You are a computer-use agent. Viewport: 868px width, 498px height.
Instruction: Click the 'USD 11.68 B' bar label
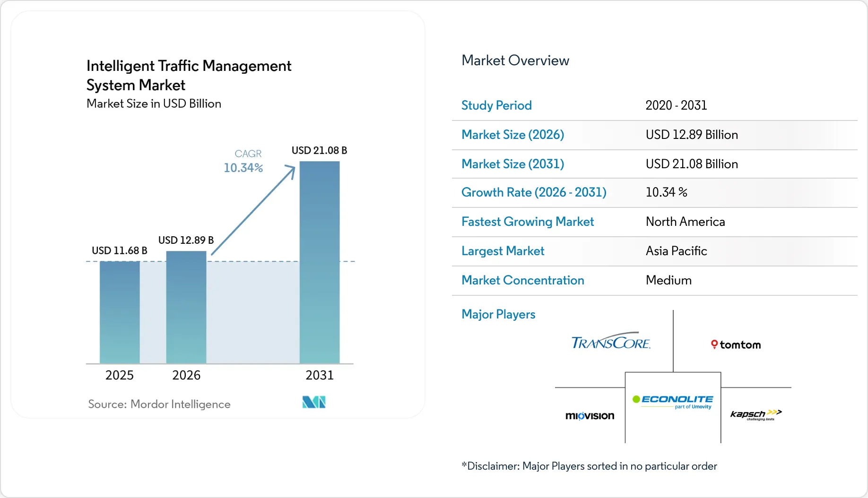(x=120, y=250)
